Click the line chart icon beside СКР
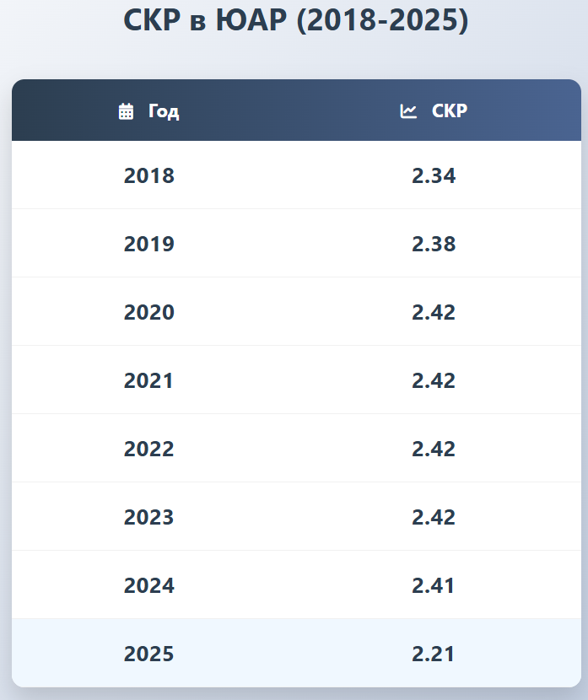The height and width of the screenshot is (700, 588). tap(408, 111)
